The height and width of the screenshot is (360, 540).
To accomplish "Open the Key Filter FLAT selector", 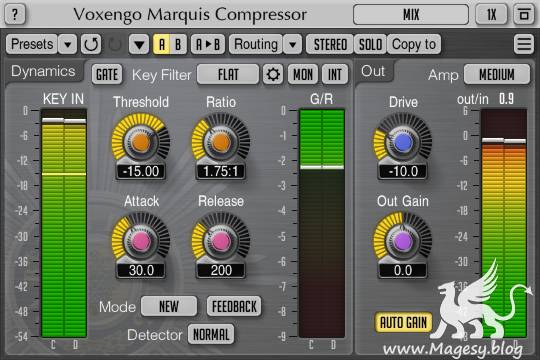I will pos(228,74).
